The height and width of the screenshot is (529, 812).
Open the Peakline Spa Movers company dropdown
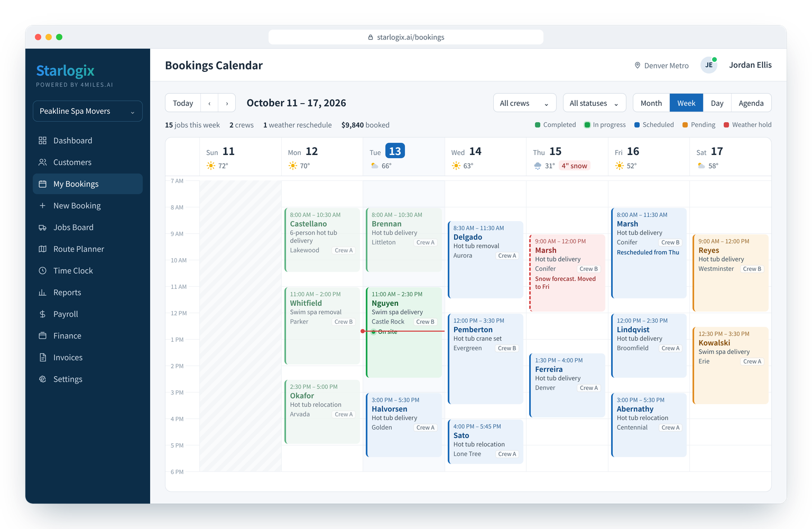pyautogui.click(x=88, y=111)
